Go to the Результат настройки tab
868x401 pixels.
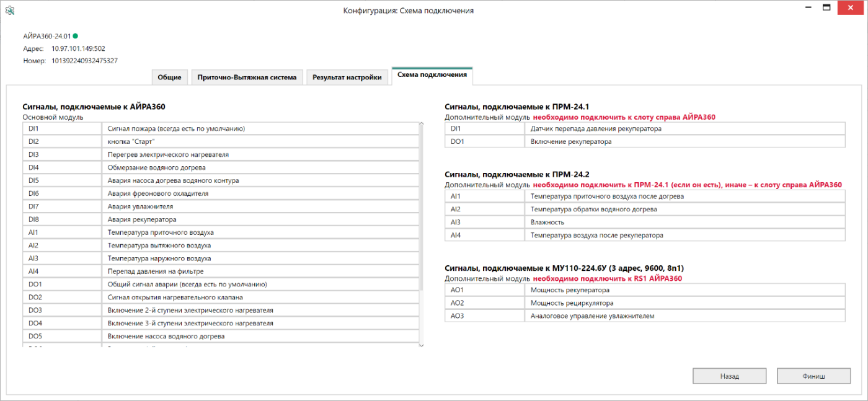pos(347,77)
